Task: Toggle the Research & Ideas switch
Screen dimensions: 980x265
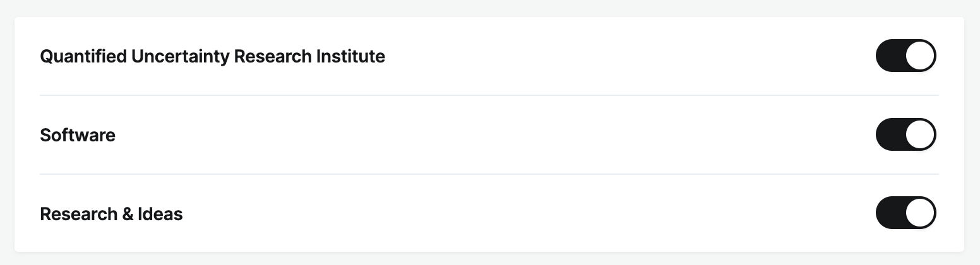Action: pyautogui.click(x=905, y=213)
